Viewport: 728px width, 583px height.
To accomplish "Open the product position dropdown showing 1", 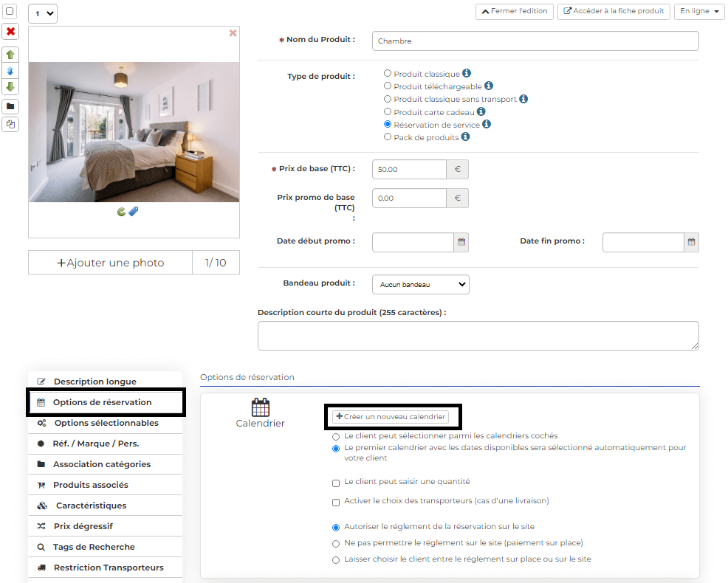I will click(x=43, y=13).
